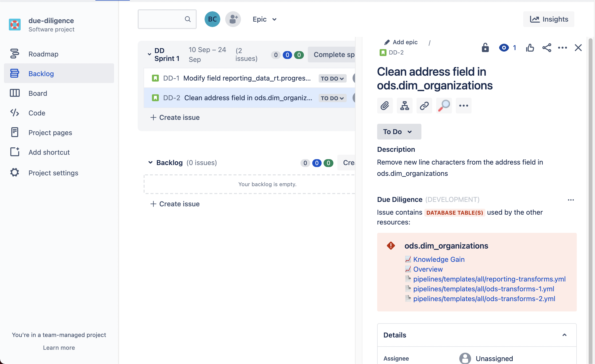
Task: Click the add people avatar icon
Action: click(x=233, y=19)
